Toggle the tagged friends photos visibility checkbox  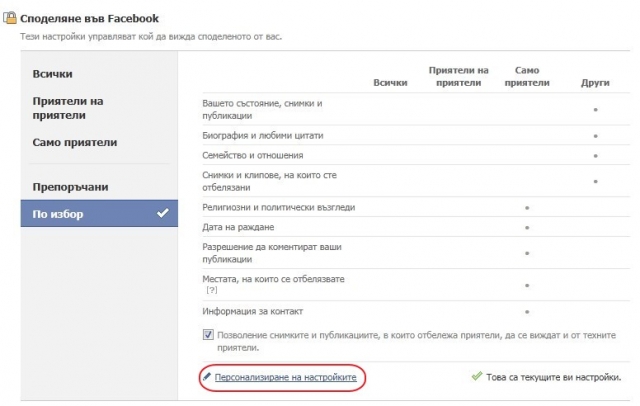(x=208, y=335)
